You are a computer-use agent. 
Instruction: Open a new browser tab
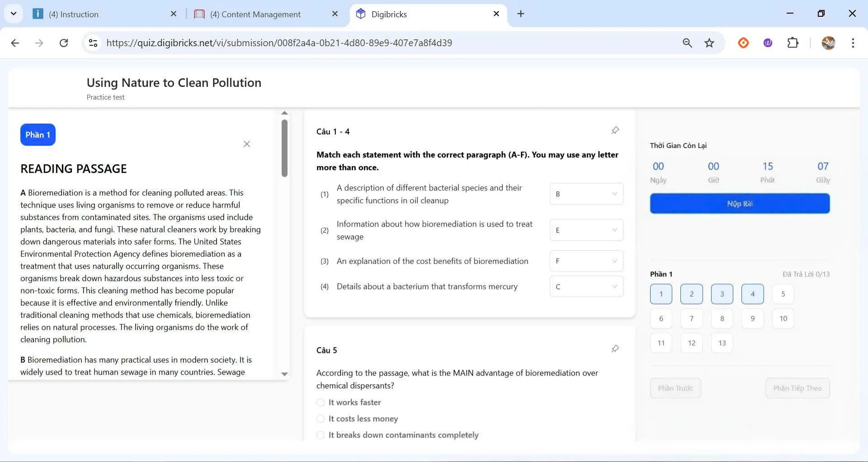[x=520, y=14]
